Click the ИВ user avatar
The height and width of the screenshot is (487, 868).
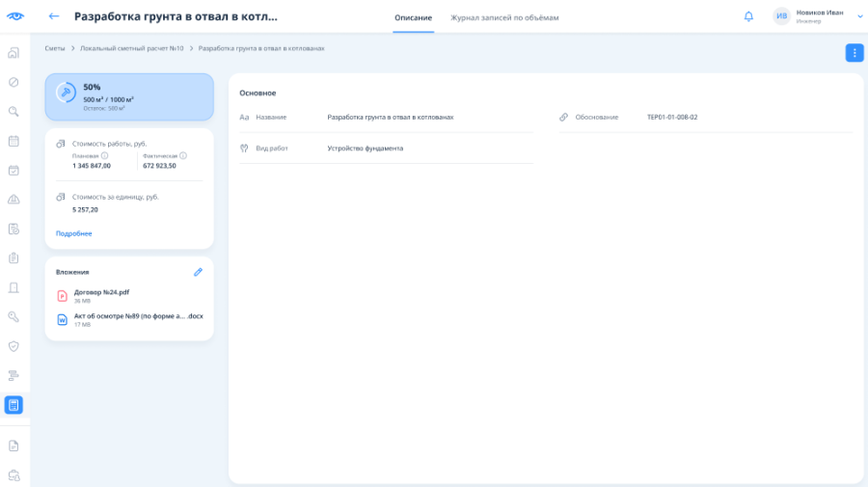pos(781,16)
